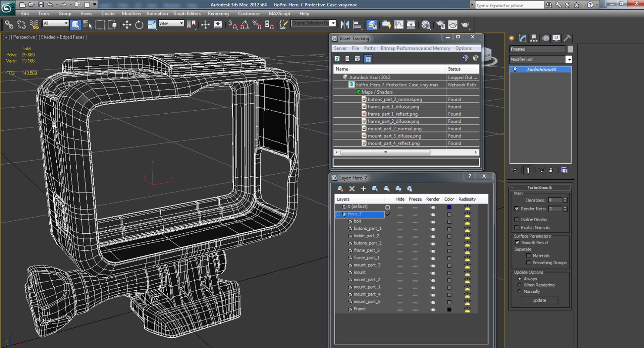644x348 pixels.
Task: Select the Move tool in main toolbar
Action: (x=127, y=25)
